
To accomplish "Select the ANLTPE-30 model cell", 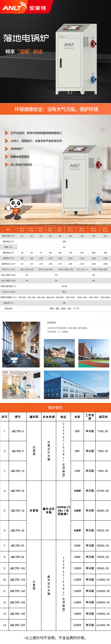I will point(18,511).
